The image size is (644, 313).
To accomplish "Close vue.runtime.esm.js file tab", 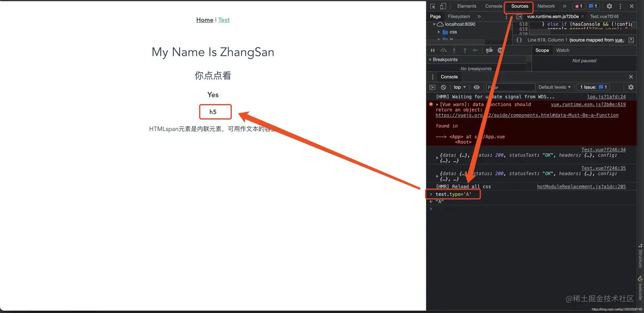I will point(583,17).
